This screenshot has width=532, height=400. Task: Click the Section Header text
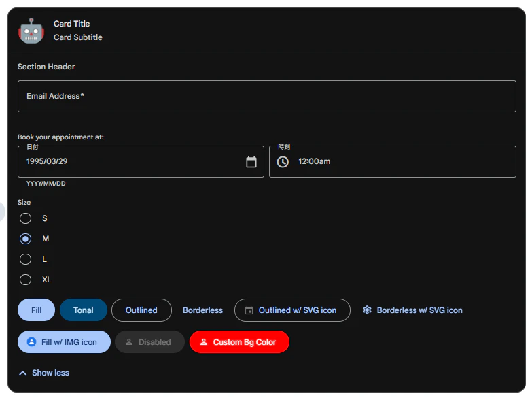point(46,67)
